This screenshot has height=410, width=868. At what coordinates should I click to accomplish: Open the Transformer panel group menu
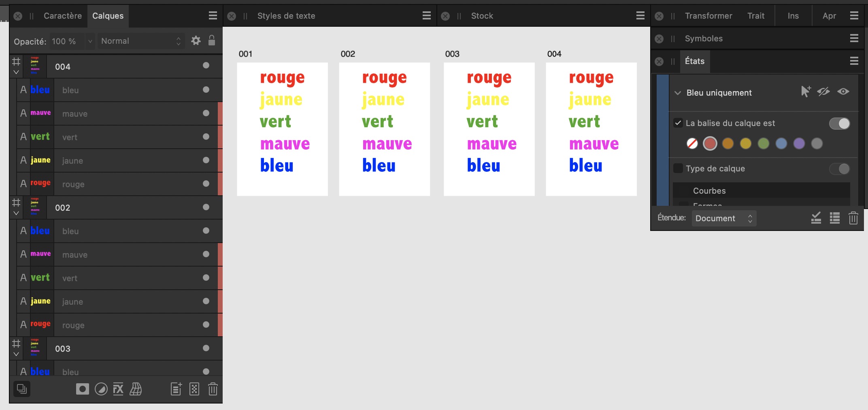tap(854, 16)
